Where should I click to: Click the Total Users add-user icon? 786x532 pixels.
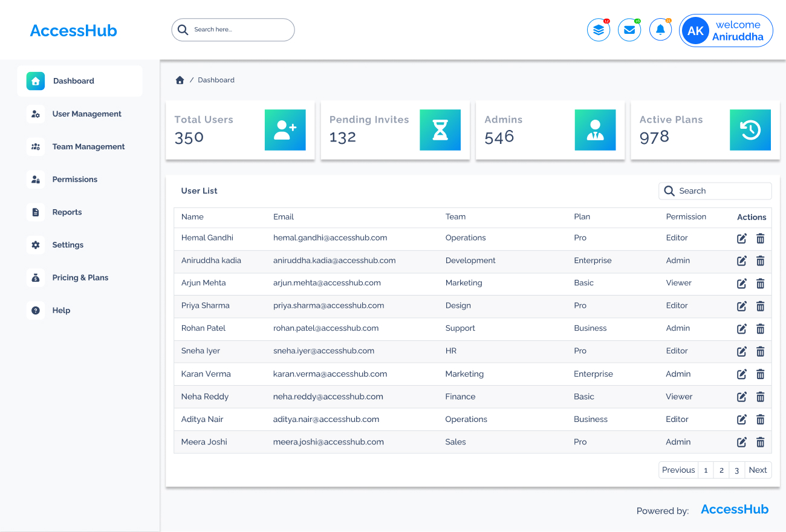[285, 130]
